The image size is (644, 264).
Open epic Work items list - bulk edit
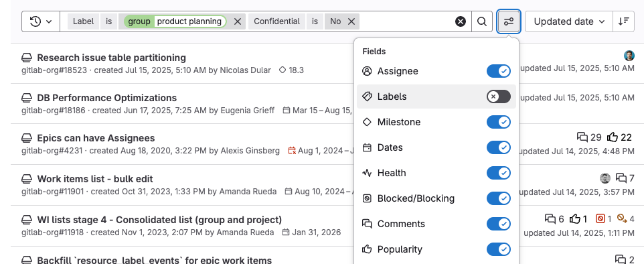tap(95, 179)
